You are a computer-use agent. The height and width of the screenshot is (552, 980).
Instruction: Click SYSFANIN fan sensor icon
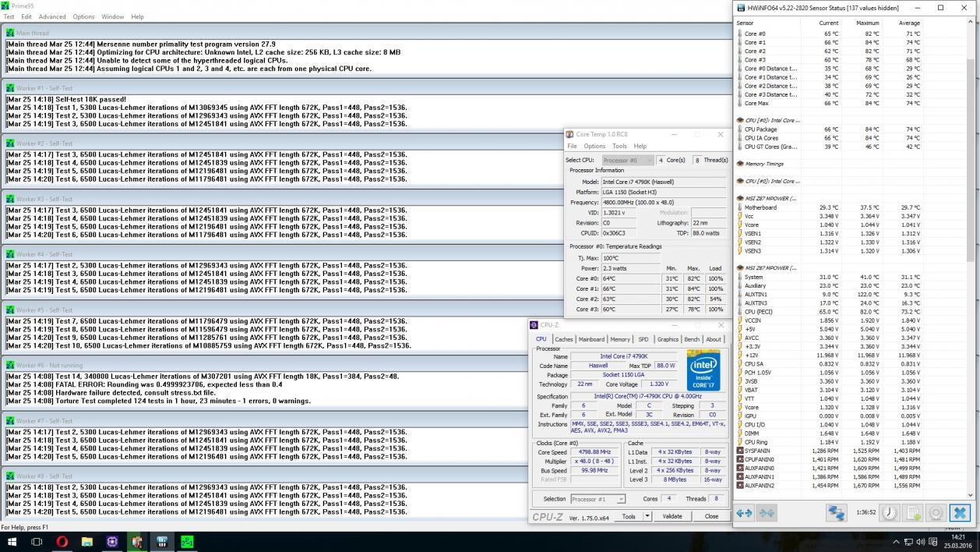pos(740,451)
